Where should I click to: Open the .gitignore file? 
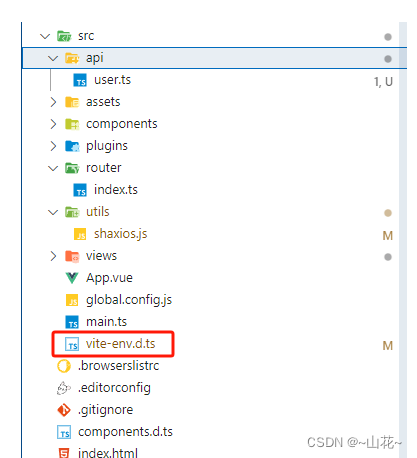(105, 410)
